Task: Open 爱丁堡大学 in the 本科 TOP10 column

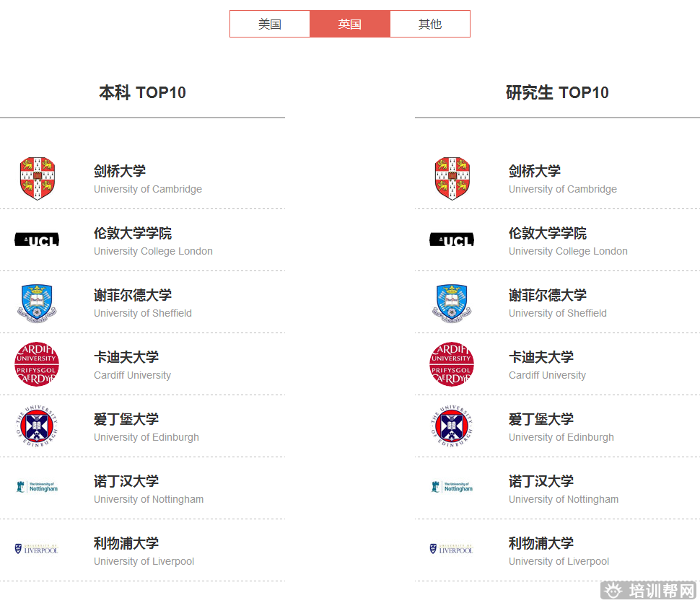Action: point(126,419)
